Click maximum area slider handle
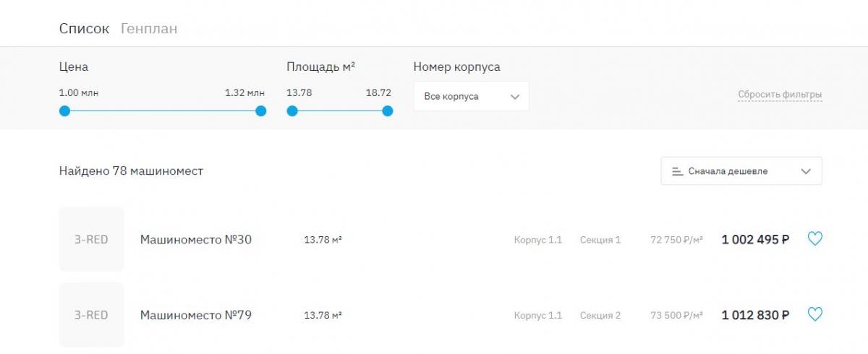 tap(387, 111)
